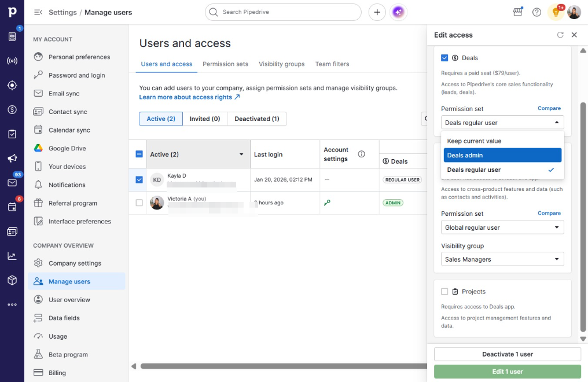Open the Sales Managers visibility group dropdown

pyautogui.click(x=502, y=259)
